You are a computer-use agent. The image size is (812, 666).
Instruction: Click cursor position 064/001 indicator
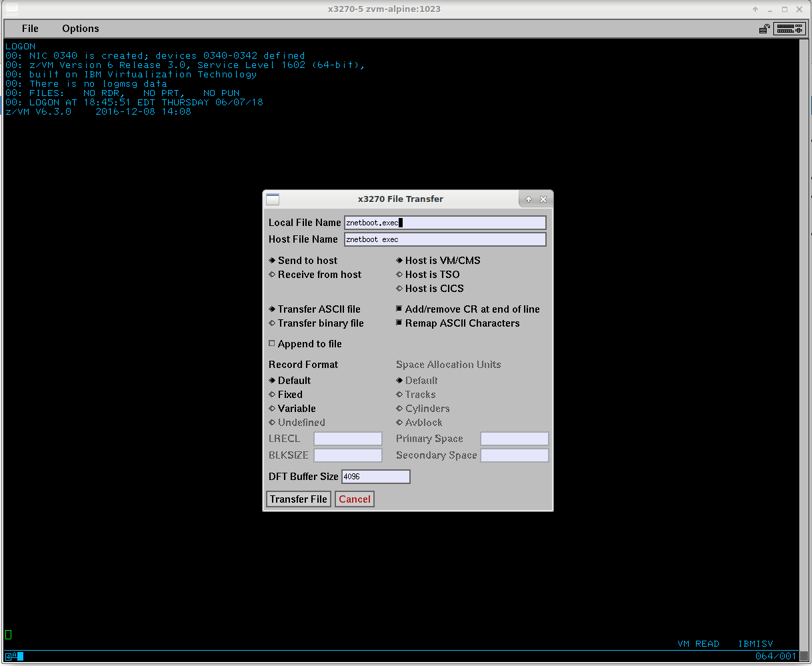(776, 657)
